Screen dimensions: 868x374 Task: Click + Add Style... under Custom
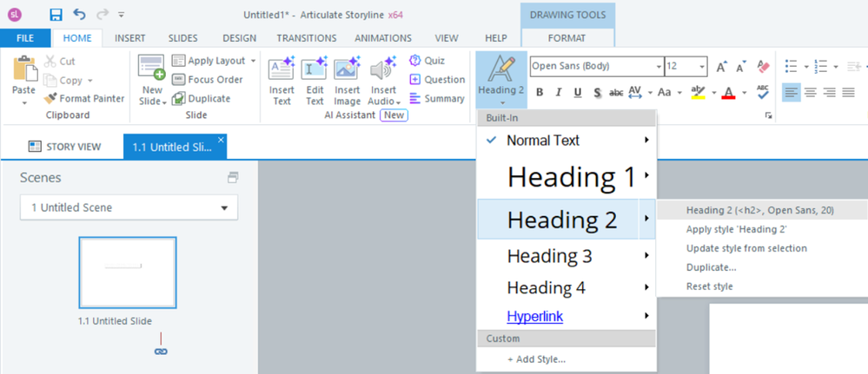[x=536, y=359]
